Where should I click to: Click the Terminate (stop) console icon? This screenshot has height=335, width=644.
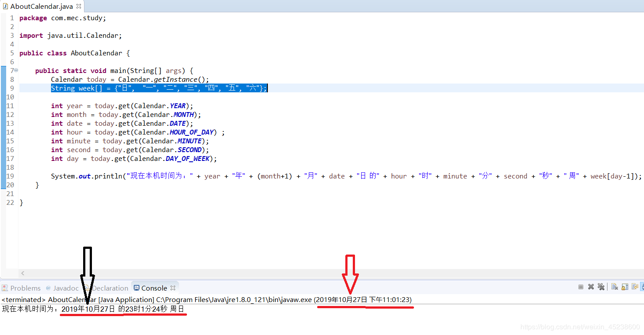(581, 287)
